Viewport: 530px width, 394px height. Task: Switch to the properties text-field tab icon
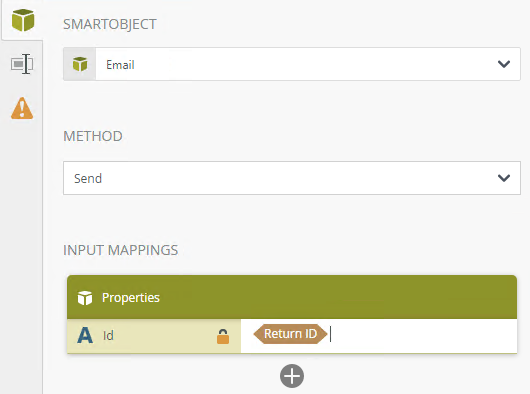click(22, 64)
